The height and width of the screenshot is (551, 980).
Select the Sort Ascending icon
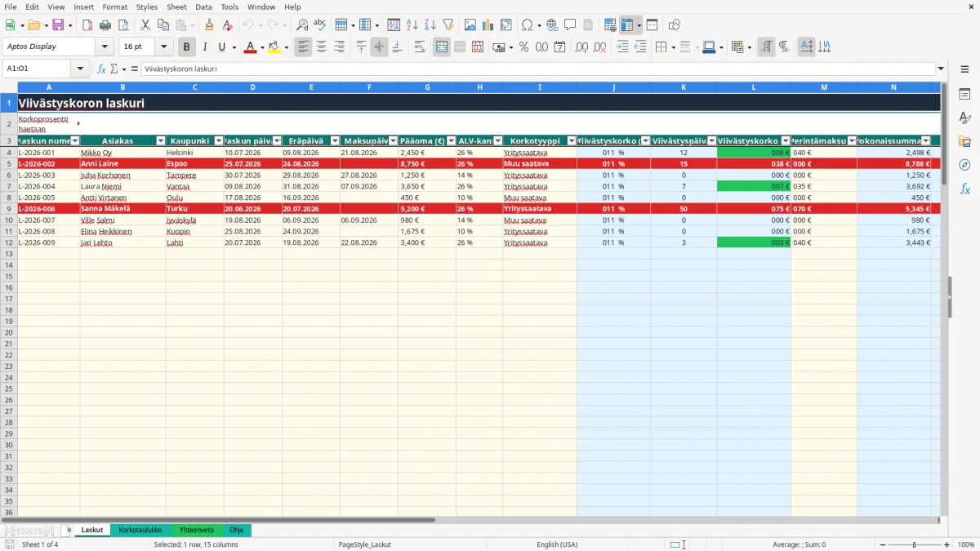pyautogui.click(x=412, y=25)
